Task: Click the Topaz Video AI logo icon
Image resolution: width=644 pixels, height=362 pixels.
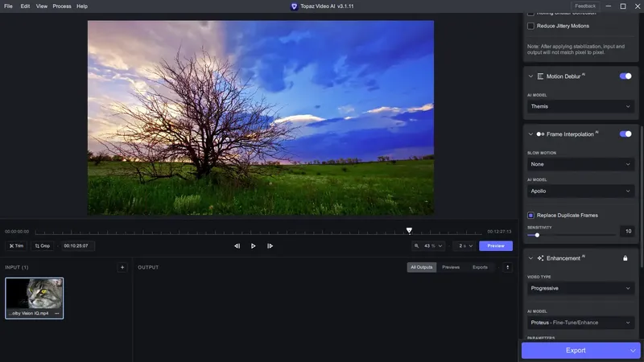Action: tap(294, 6)
